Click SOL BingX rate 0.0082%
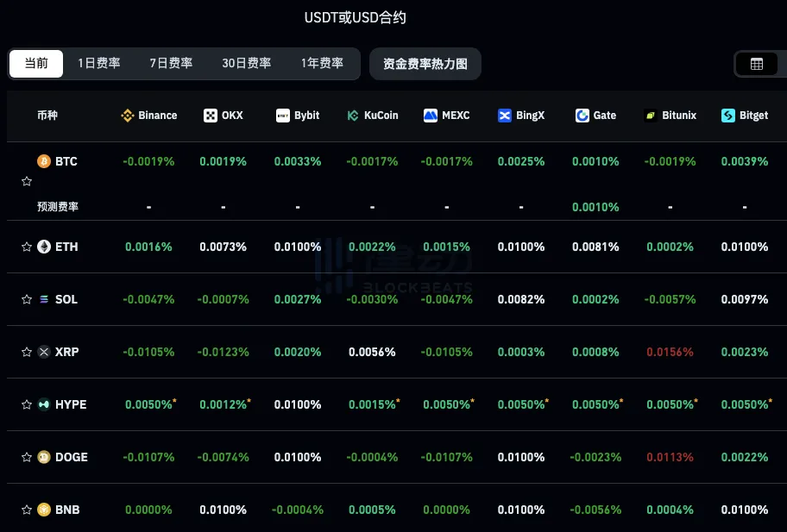This screenshot has height=532, width=787. tap(521, 299)
